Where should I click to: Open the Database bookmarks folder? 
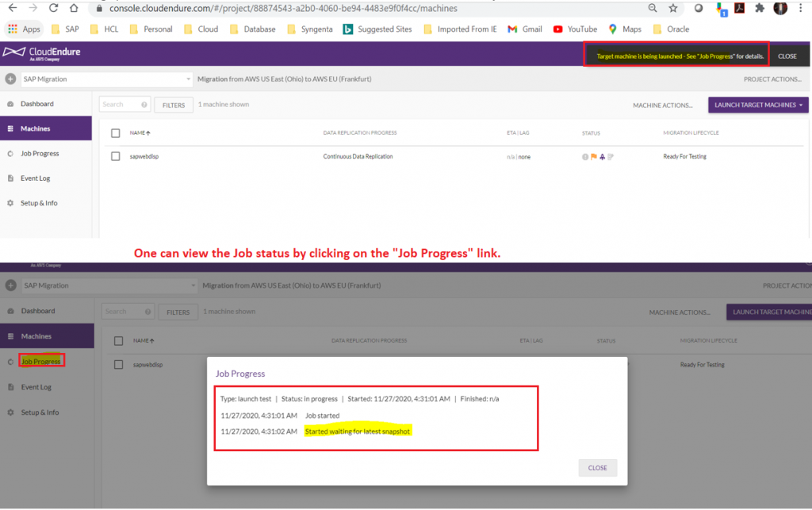coord(253,29)
